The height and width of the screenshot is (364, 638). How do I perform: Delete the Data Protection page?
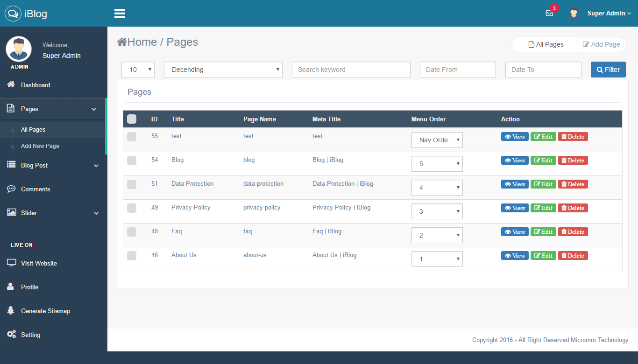(573, 184)
